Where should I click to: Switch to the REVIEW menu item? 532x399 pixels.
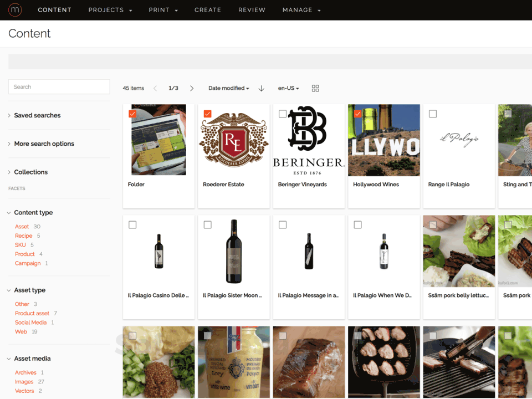(252, 9)
